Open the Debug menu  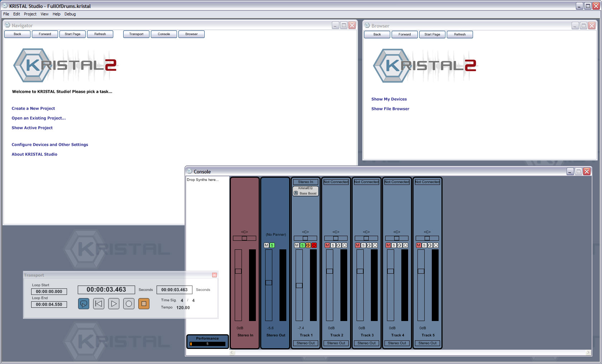coord(70,14)
